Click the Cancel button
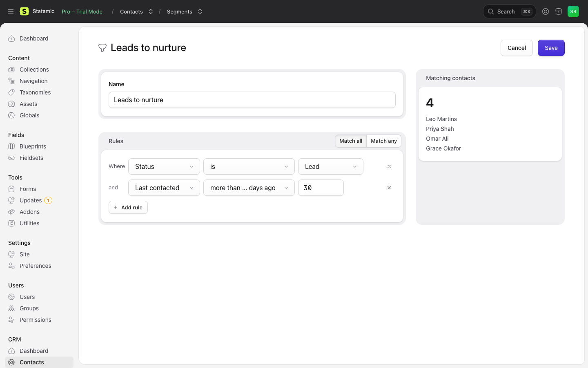This screenshot has width=588, height=368. click(x=517, y=48)
